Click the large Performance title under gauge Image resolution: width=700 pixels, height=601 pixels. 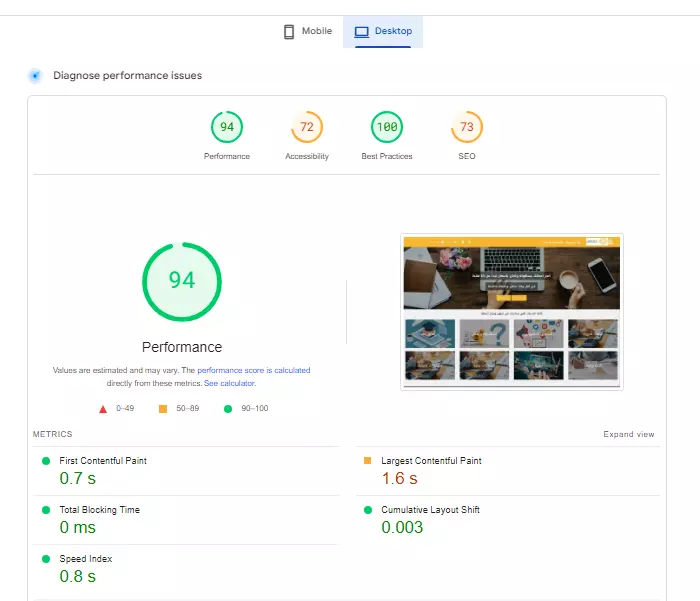[182, 347]
